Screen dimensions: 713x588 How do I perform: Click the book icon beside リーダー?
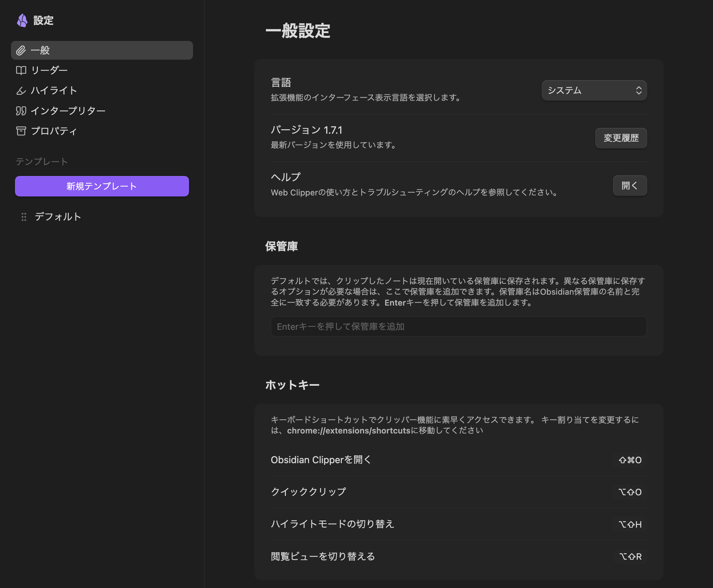pyautogui.click(x=21, y=71)
